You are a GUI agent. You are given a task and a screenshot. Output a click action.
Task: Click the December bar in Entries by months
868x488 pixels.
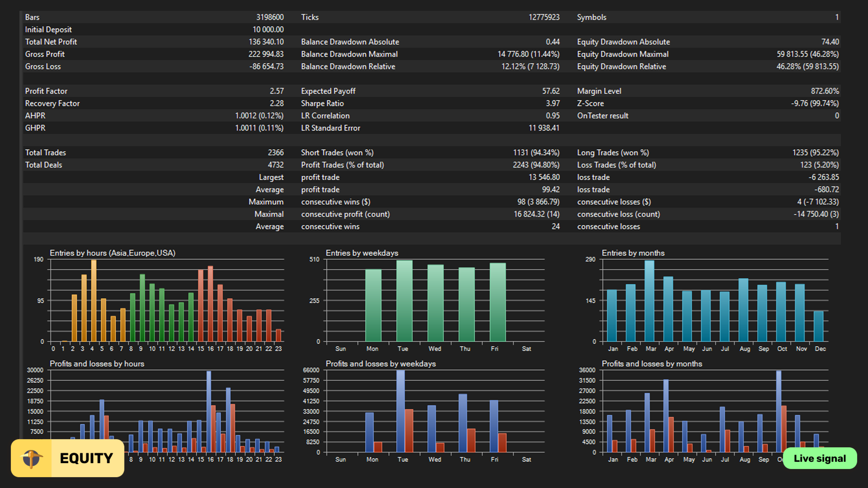pyautogui.click(x=819, y=326)
